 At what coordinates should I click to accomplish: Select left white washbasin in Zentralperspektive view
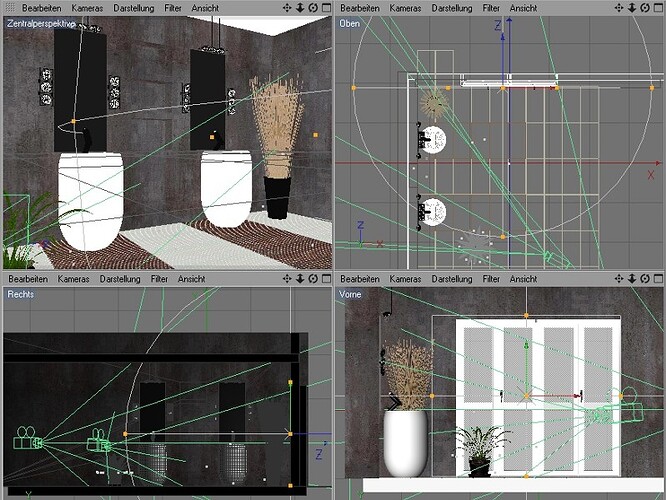(x=90, y=202)
